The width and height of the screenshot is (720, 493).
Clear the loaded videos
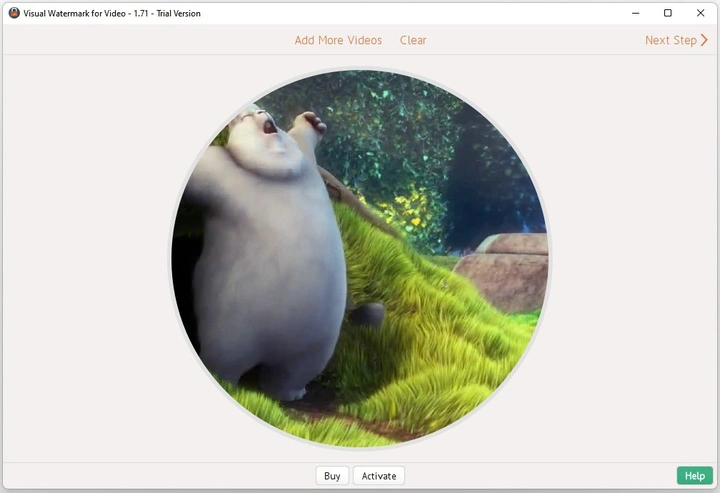point(413,40)
